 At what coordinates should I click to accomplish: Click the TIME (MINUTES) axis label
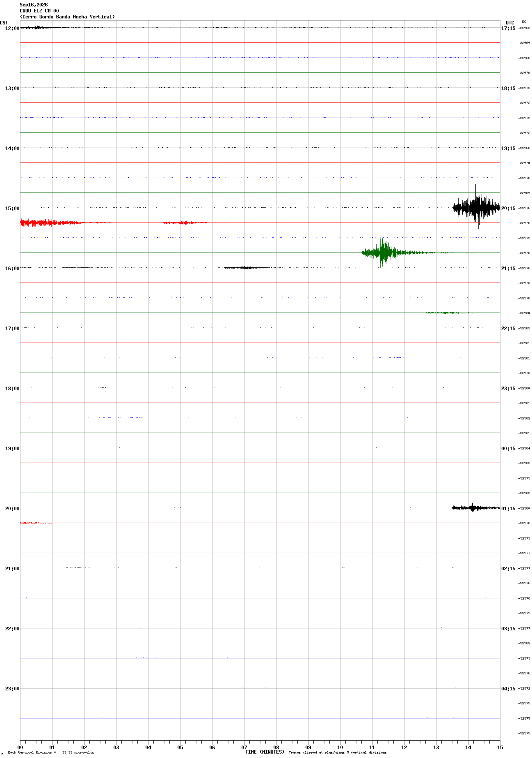point(265,752)
